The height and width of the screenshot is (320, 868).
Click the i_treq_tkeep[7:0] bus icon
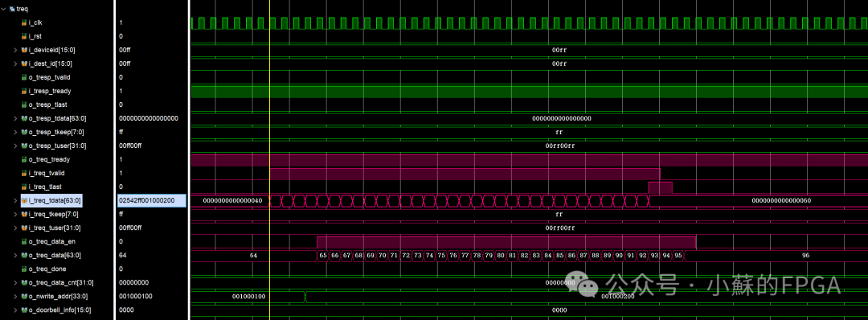(x=24, y=214)
